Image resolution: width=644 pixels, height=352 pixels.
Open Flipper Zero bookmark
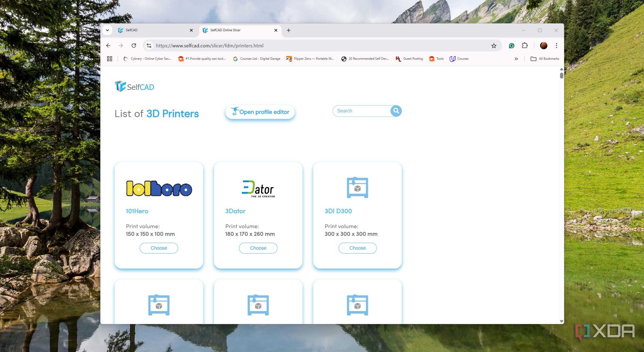pyautogui.click(x=310, y=59)
